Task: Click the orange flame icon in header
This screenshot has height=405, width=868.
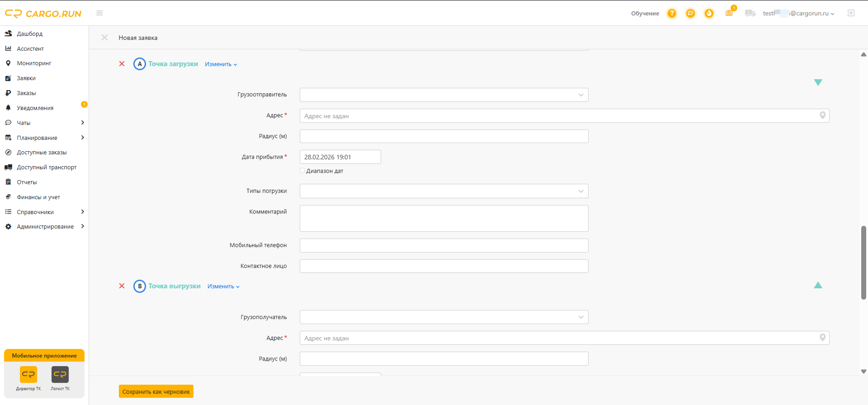Action: (709, 14)
